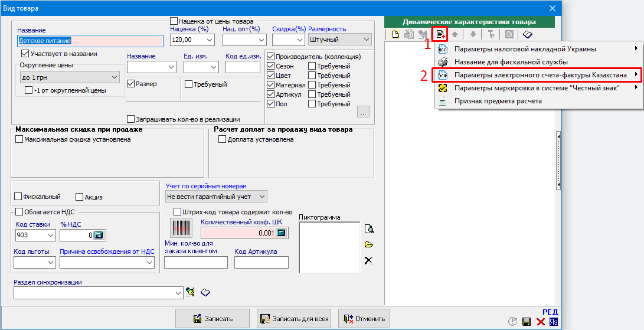Toggle the Облагается НДС checkbox

18,212
